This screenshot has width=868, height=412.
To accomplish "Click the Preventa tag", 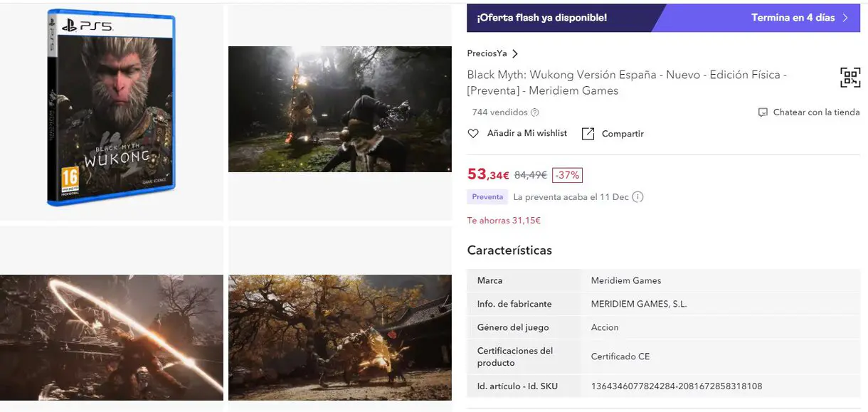I will tap(487, 197).
